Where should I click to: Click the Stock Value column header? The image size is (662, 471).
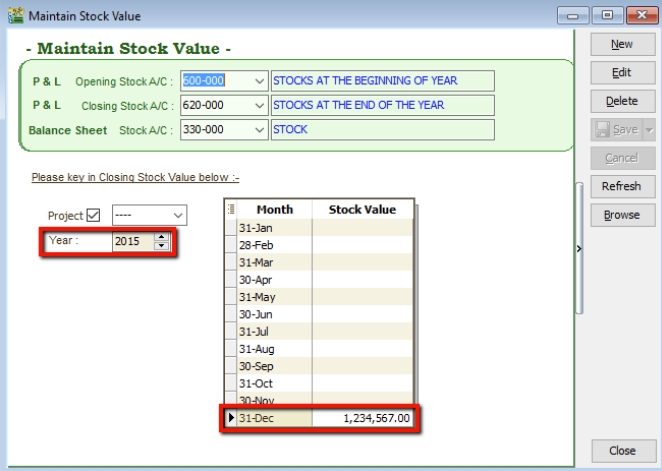click(x=362, y=210)
